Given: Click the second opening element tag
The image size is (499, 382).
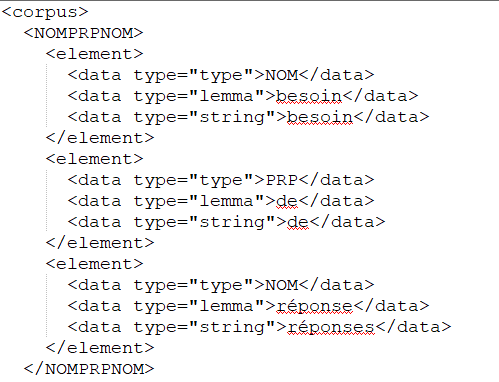Looking at the screenshot, I should point(95,159).
